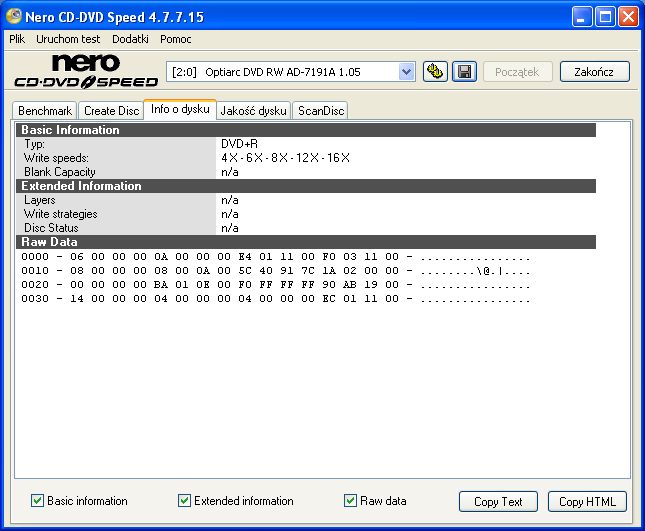Screen dimensions: 645x531
Task: Click the Blank Capacity label
Action: pyautogui.click(x=60, y=172)
